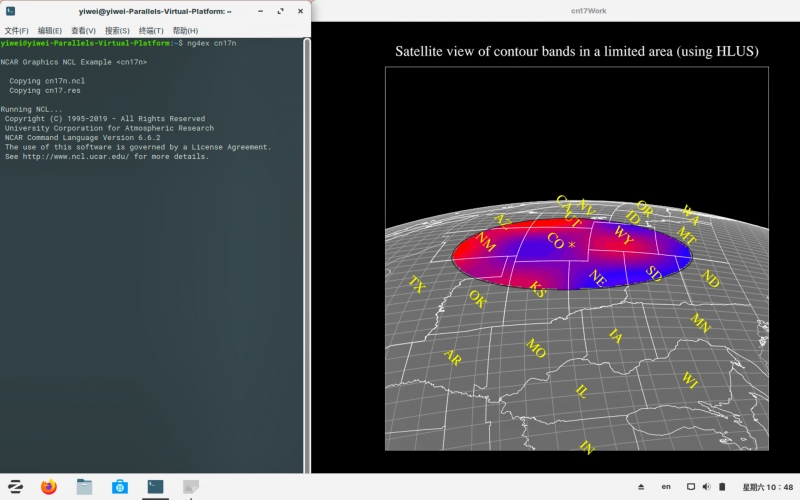
Task: Click the terminal icon in title bar
Action: click(x=10, y=10)
